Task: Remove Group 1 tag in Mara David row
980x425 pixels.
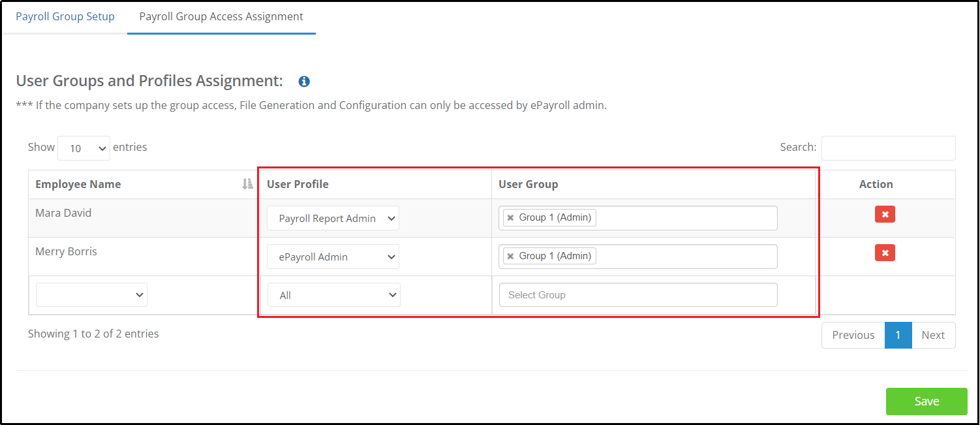Action: (511, 218)
